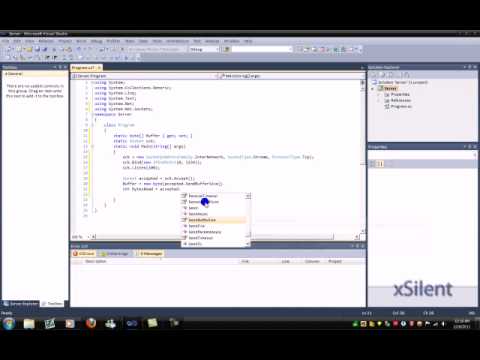Close the Program.cs editor tab
The height and width of the screenshot is (360, 480).
(99, 68)
